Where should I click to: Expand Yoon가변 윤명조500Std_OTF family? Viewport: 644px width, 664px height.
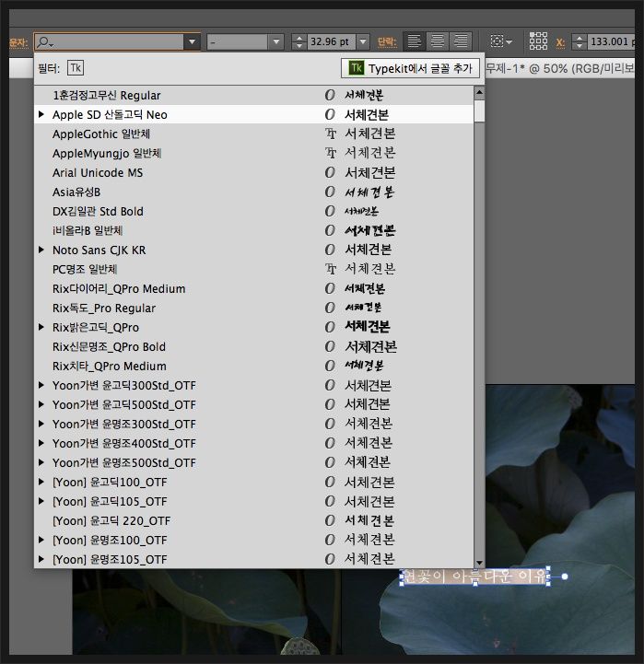41,463
